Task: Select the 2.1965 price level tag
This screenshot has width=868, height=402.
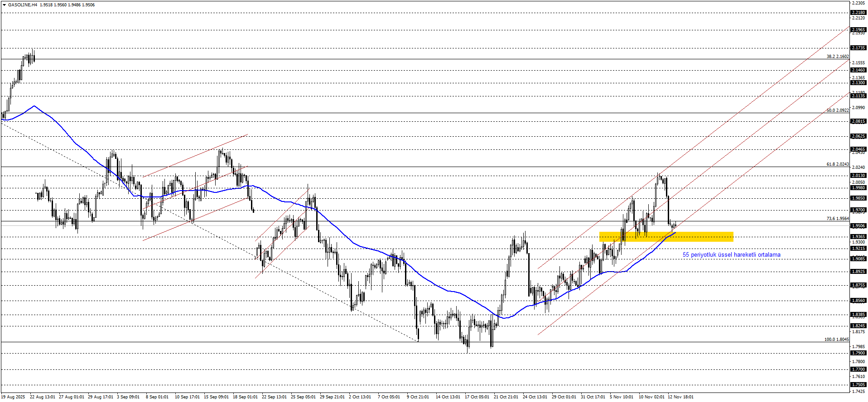Action: (858, 30)
